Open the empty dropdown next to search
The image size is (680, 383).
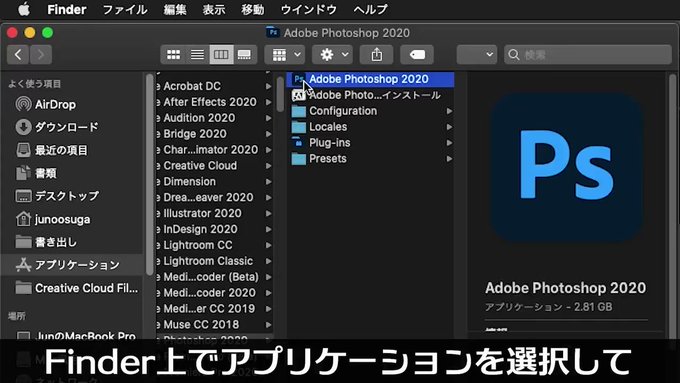click(x=477, y=55)
